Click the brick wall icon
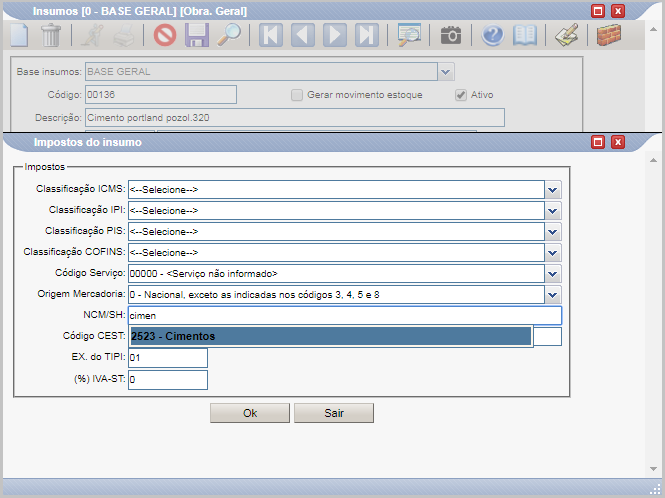Viewport: 665px width, 498px height. 609,35
